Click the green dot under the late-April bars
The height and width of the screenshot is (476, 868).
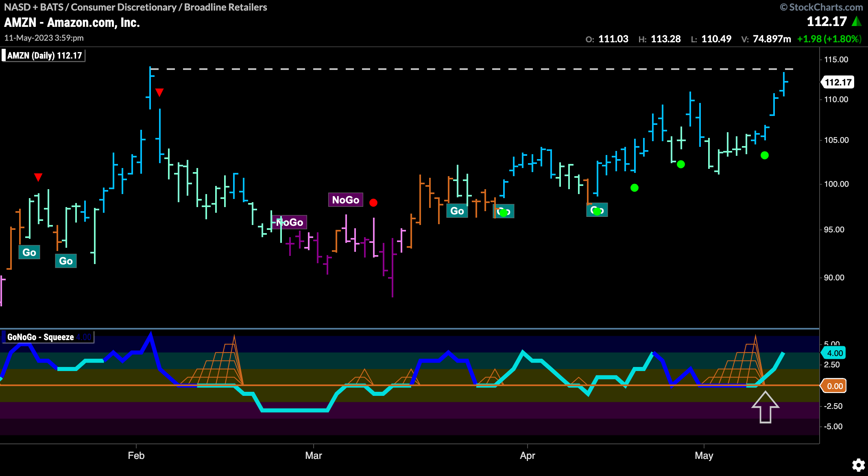point(681,164)
